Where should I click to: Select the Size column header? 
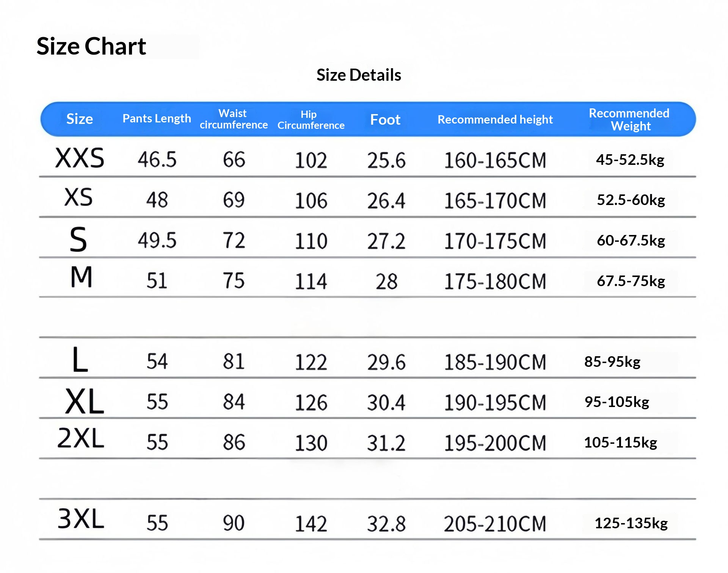point(80,119)
